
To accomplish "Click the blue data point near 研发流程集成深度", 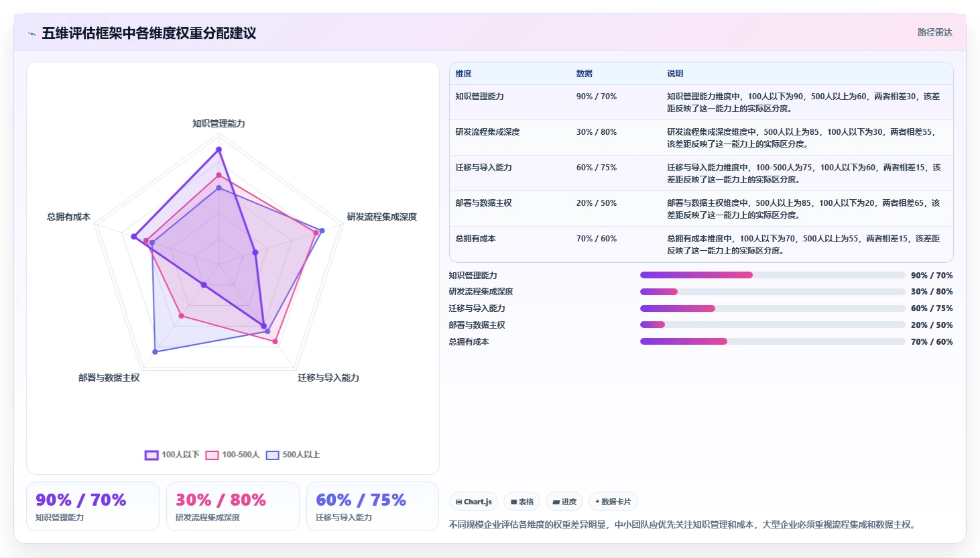I will (322, 231).
